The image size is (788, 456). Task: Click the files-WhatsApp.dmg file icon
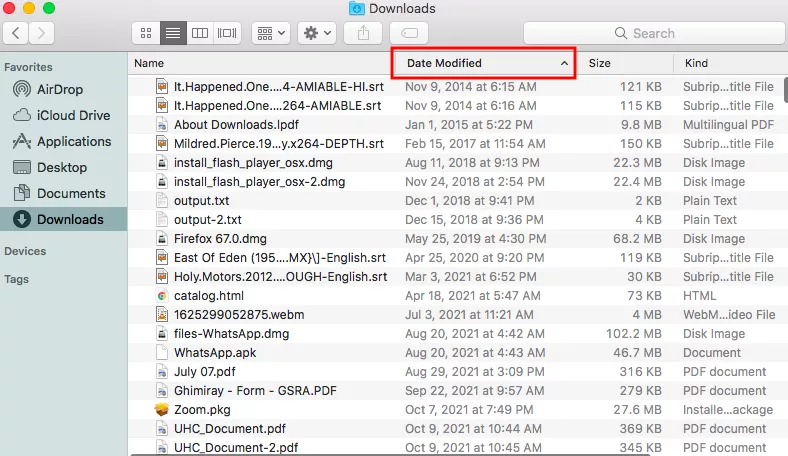pyautogui.click(x=162, y=334)
